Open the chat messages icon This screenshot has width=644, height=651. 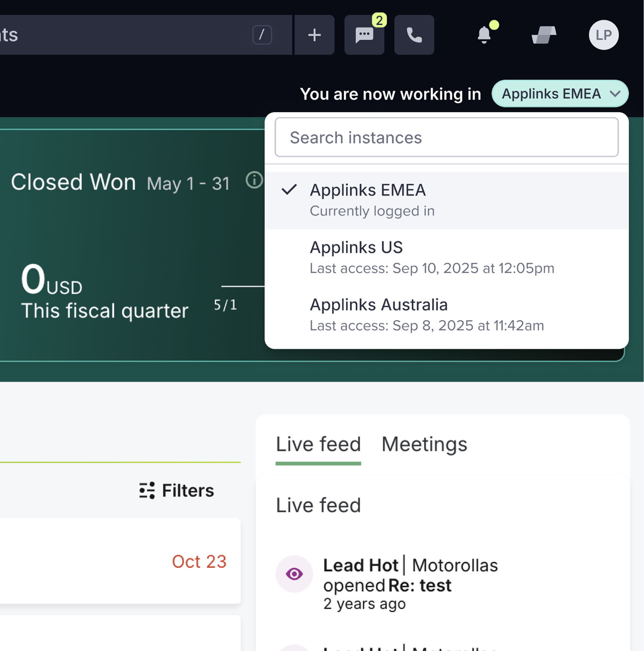[364, 35]
